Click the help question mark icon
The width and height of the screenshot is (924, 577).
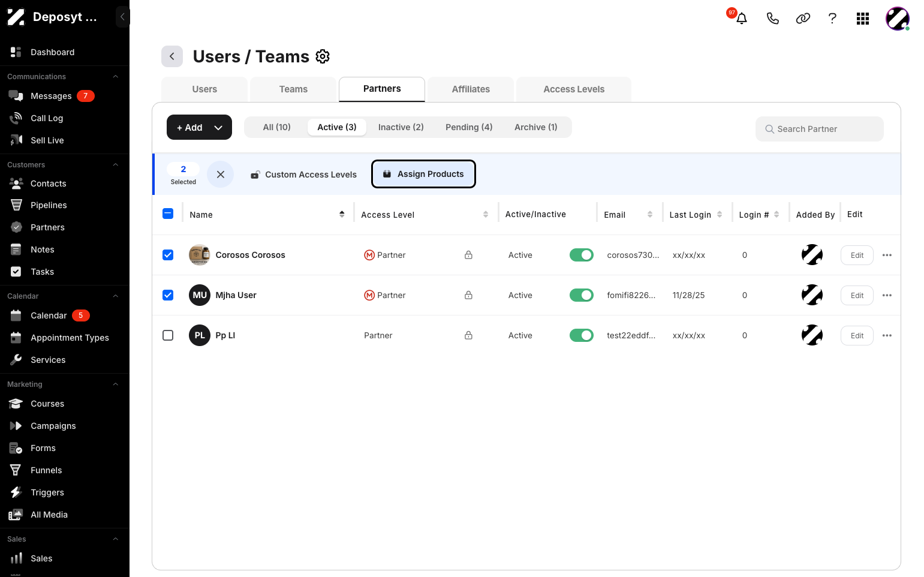click(832, 19)
